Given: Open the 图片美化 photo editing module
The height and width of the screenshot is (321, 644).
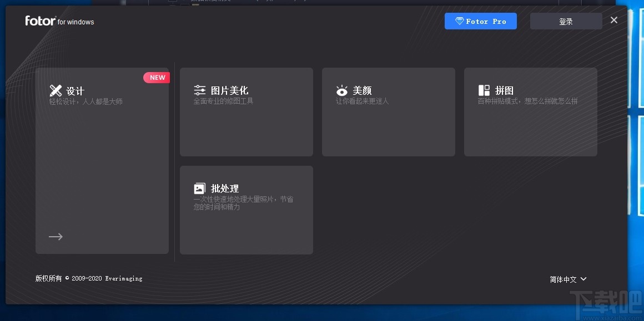Looking at the screenshot, I should (246, 111).
